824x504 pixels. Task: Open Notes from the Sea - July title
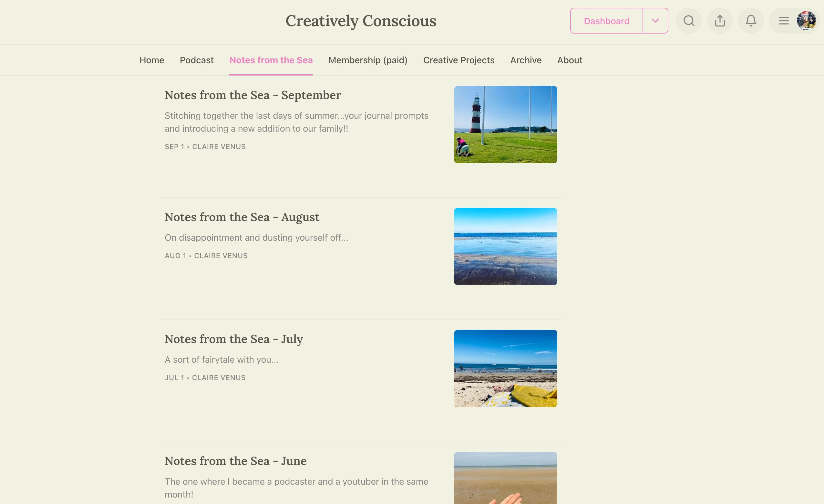(234, 339)
